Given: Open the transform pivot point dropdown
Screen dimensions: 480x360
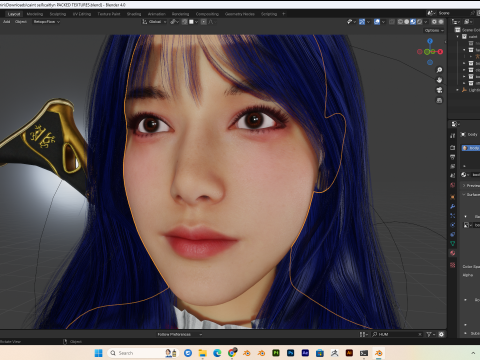Looking at the screenshot, I should pyautogui.click(x=174, y=22).
